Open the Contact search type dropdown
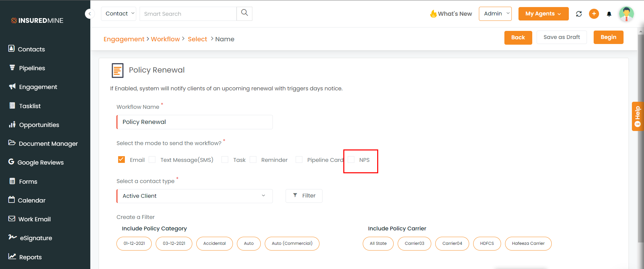 pos(118,14)
